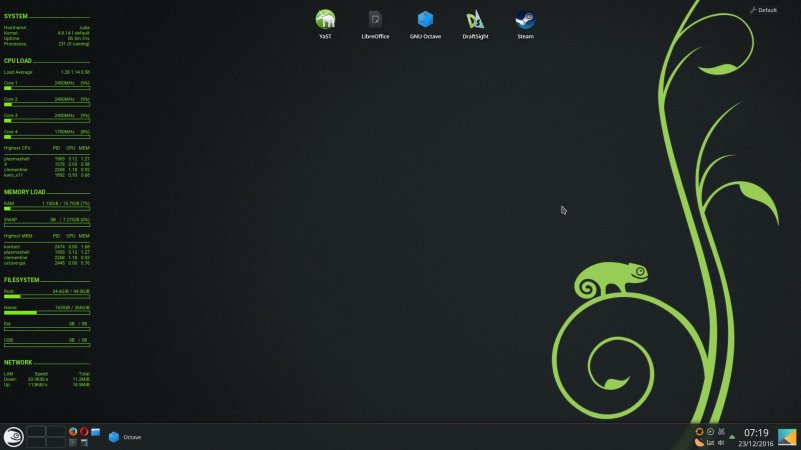Click the SWAP usage line
801x450 pixels.
point(47,220)
